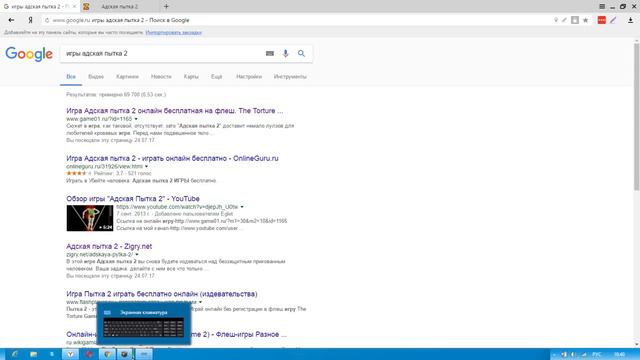This screenshot has height=360, width=640.
Task: Open 'Адская пытка 2 - Zigry.net' result
Action: (109, 247)
